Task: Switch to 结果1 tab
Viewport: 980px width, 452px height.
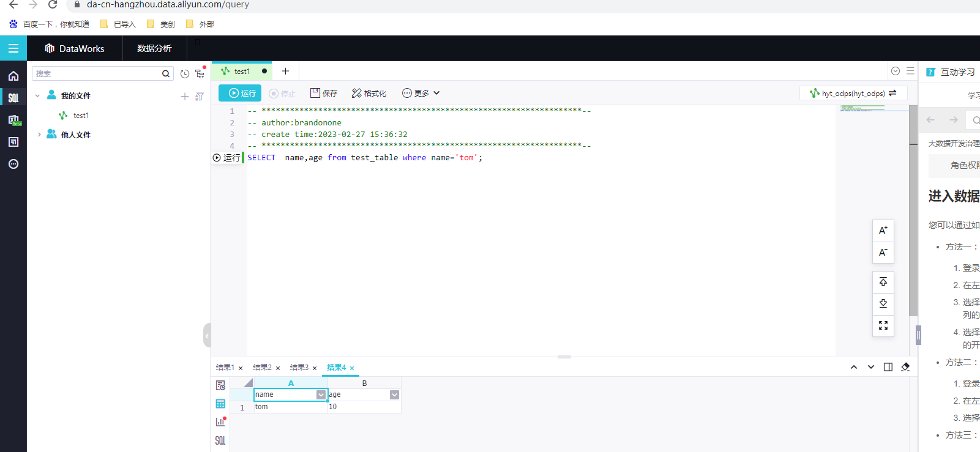Action: tap(225, 368)
